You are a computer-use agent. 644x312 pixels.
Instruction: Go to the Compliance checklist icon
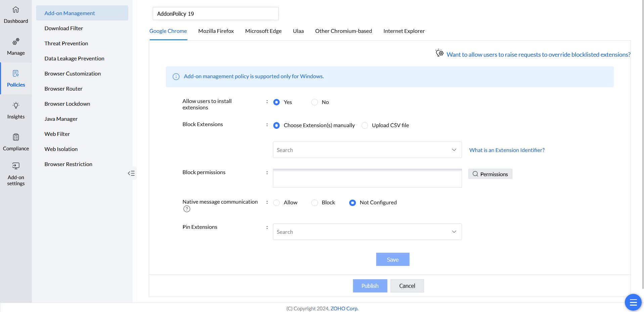click(x=16, y=137)
